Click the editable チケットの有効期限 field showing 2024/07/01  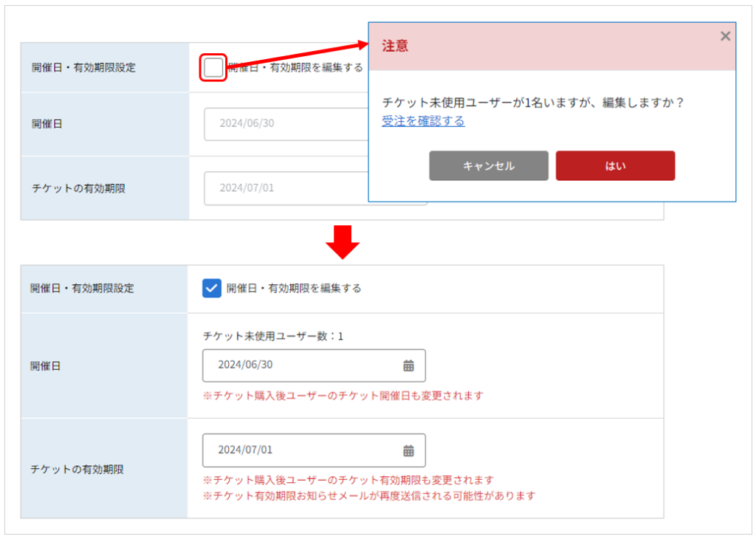[x=314, y=451]
